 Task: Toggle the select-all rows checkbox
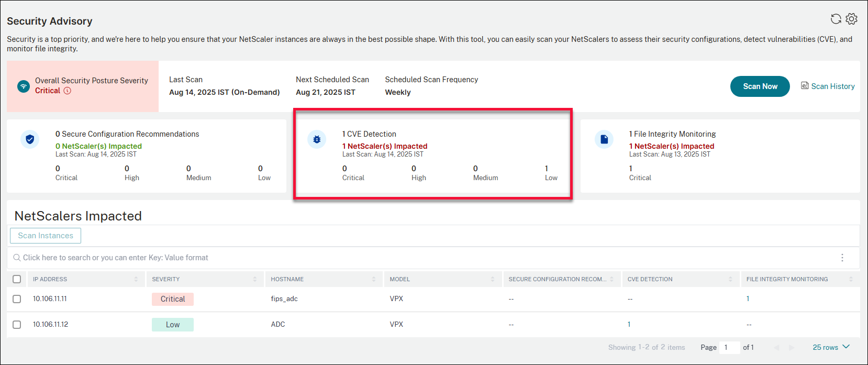[x=17, y=279]
